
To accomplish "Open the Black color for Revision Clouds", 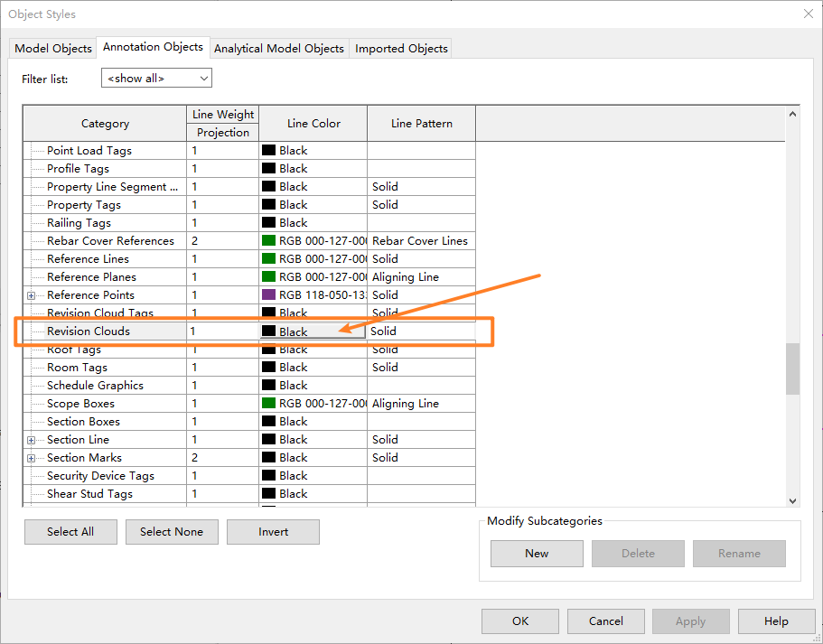I will (267, 331).
